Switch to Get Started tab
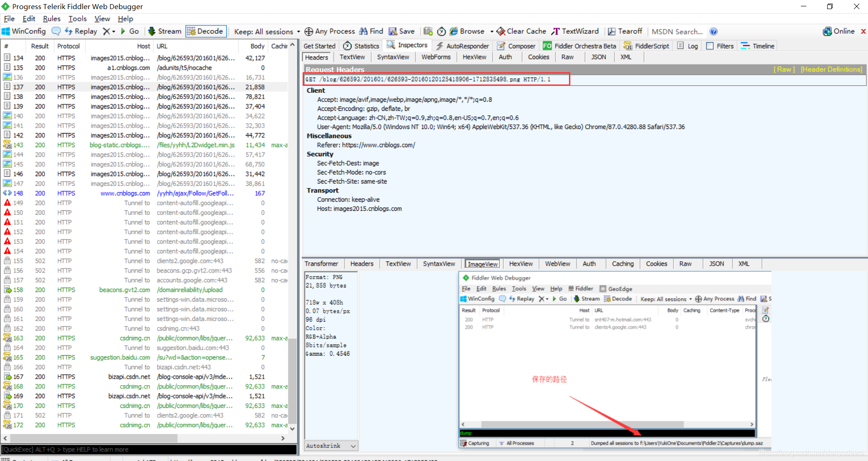Image resolution: width=868 pixels, height=461 pixels. [319, 46]
